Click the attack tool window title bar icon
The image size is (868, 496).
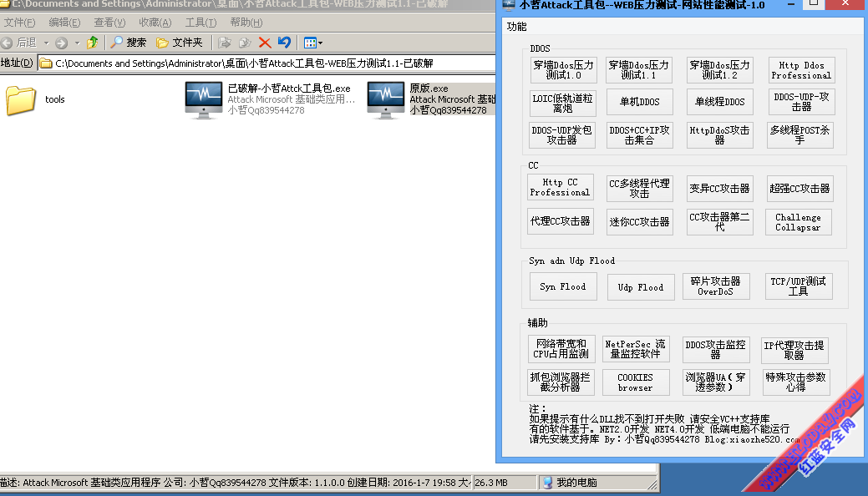pyautogui.click(x=508, y=4)
